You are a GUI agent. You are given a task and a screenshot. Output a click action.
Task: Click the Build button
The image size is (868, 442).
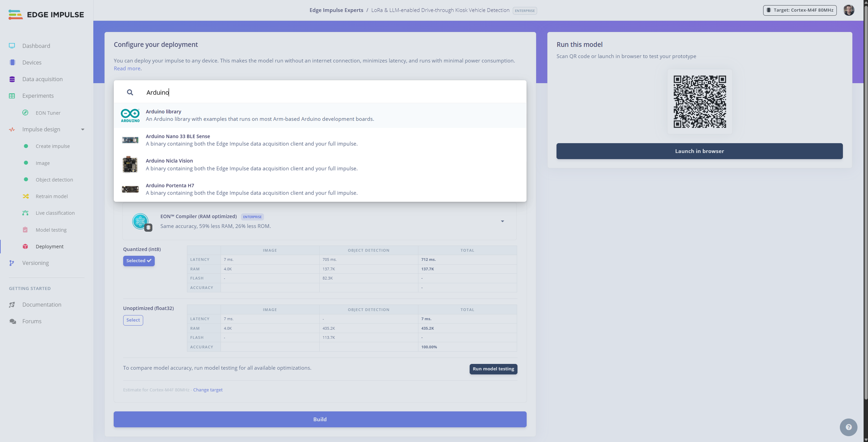(x=320, y=419)
